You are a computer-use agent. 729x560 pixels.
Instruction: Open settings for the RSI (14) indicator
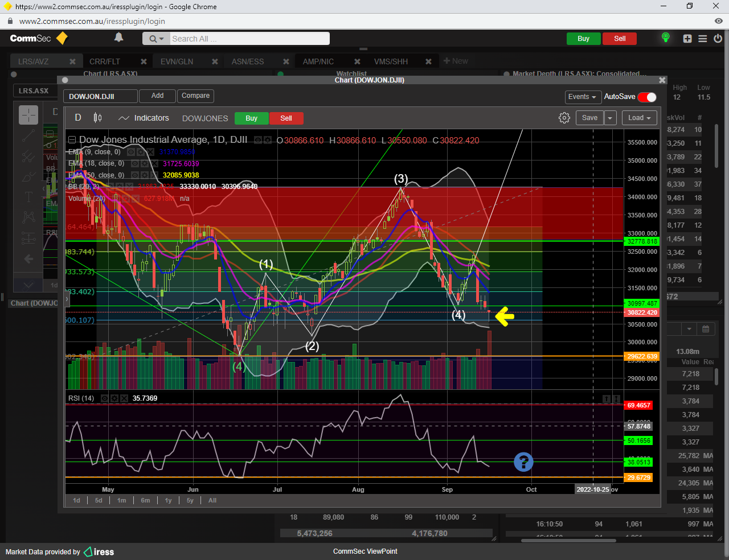point(114,398)
